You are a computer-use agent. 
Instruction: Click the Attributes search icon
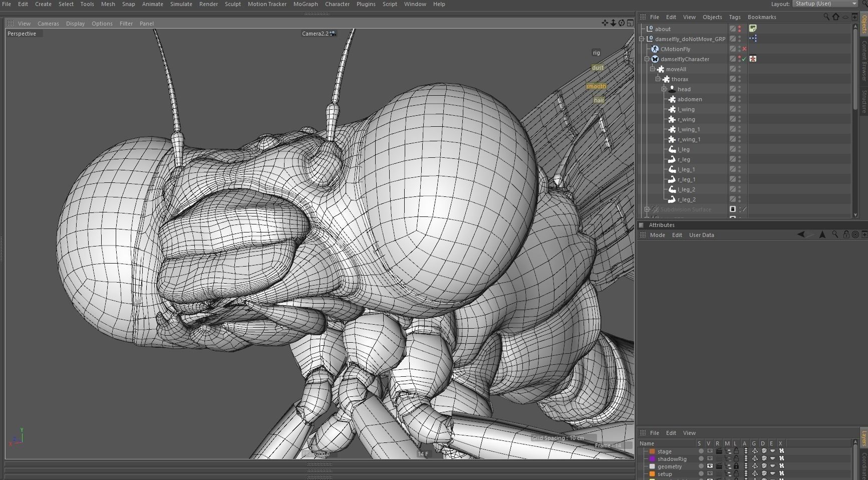coord(835,234)
